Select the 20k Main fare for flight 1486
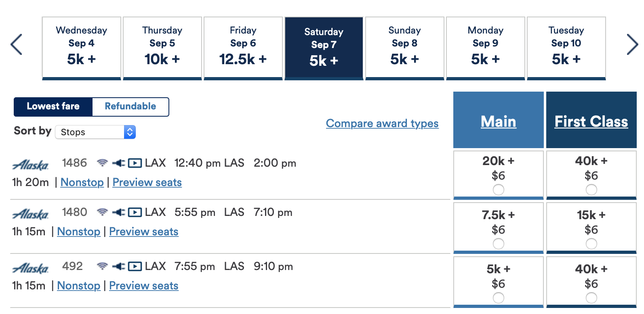The width and height of the screenshot is (644, 314). (498, 189)
